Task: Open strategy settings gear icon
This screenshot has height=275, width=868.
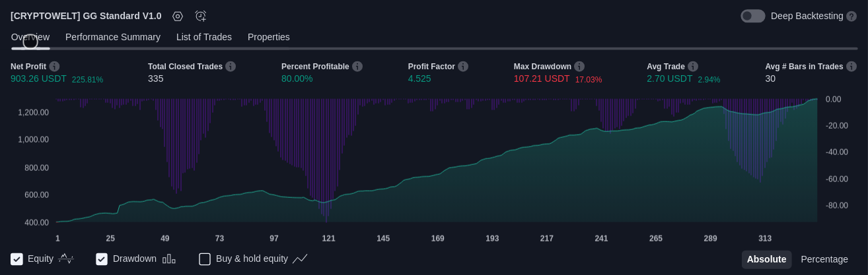Action: 178,16
